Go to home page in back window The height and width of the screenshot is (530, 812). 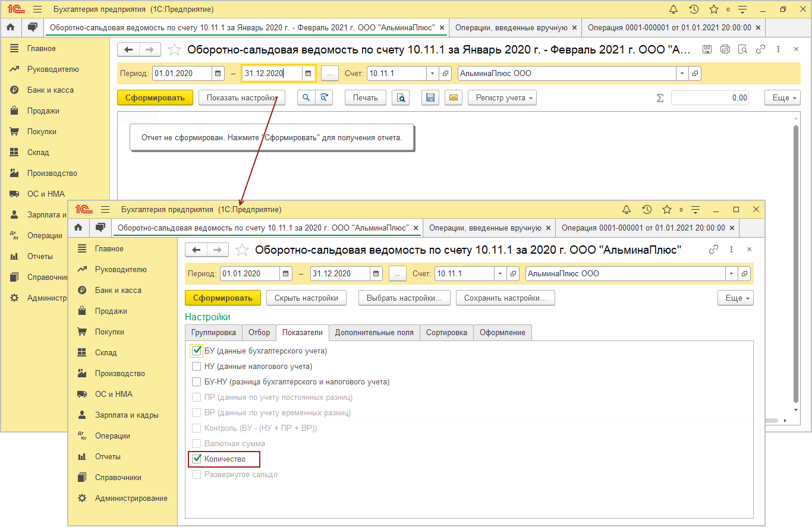[10, 27]
